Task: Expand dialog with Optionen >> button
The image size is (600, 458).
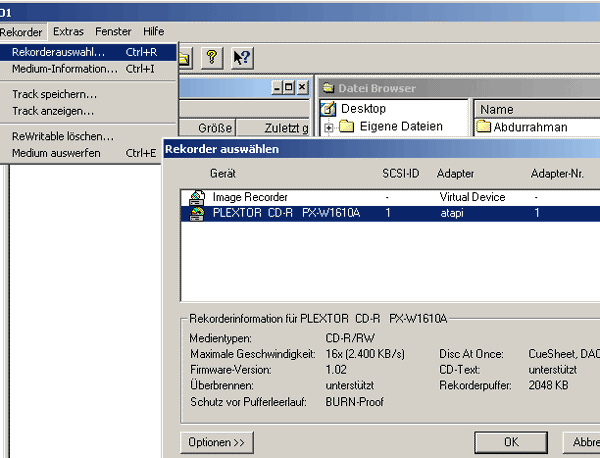Action: tap(217, 442)
